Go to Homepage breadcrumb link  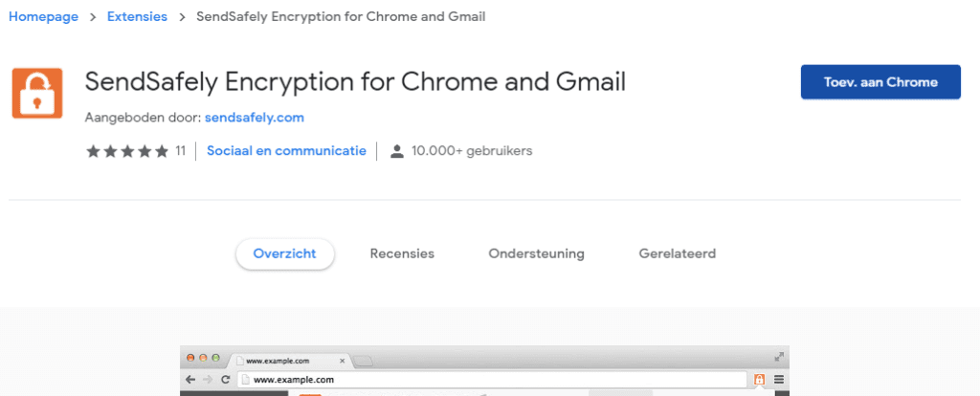click(x=43, y=17)
